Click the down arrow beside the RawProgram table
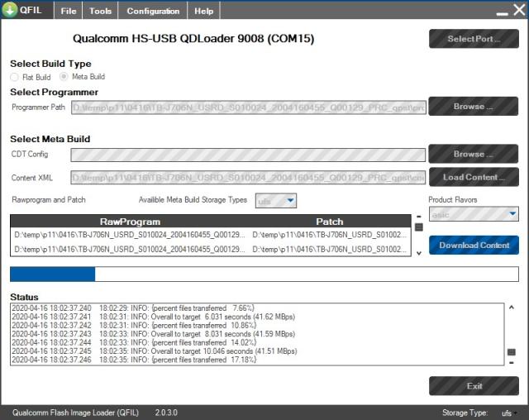Screen dimensions: 529x420 pos(419,253)
